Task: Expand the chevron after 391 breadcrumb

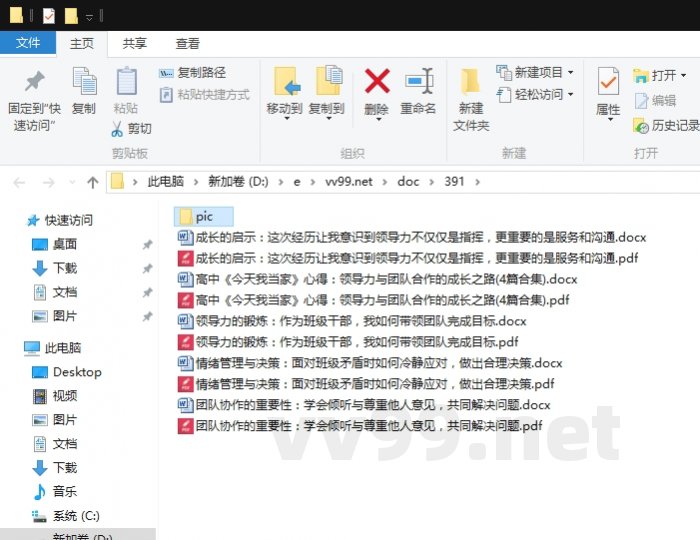Action: coord(478,182)
